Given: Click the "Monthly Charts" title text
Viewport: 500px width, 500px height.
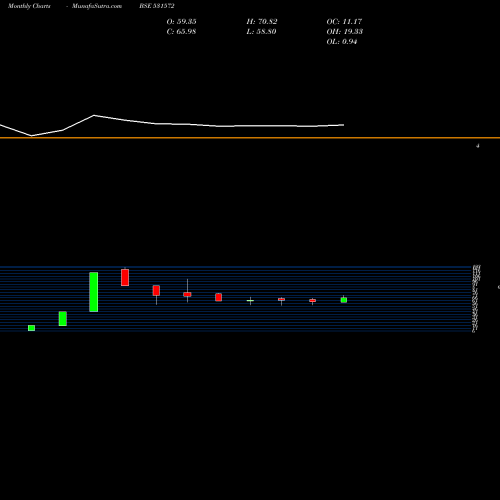Looking at the screenshot, I should click(29, 6).
